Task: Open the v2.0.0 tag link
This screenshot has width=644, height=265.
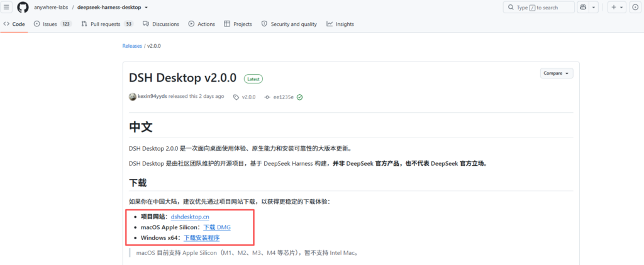Action: click(x=245, y=97)
